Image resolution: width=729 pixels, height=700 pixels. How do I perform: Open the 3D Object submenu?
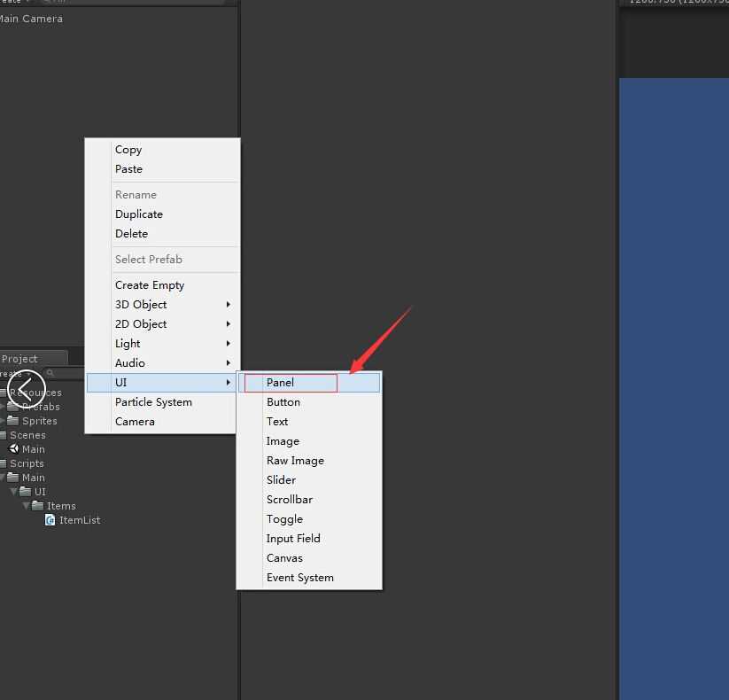click(163, 305)
